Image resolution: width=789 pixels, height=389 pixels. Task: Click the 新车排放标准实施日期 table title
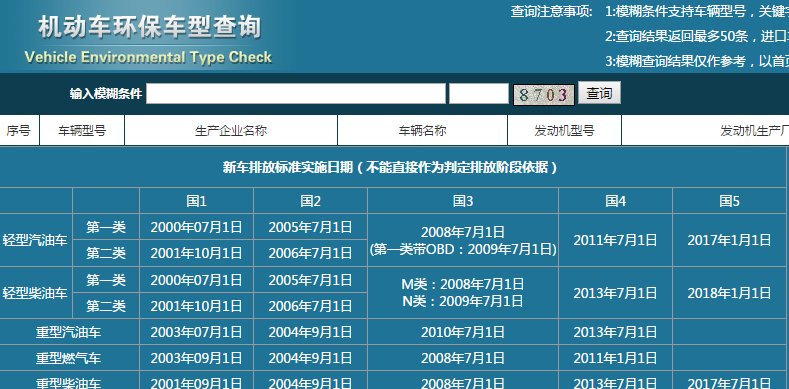click(x=390, y=167)
